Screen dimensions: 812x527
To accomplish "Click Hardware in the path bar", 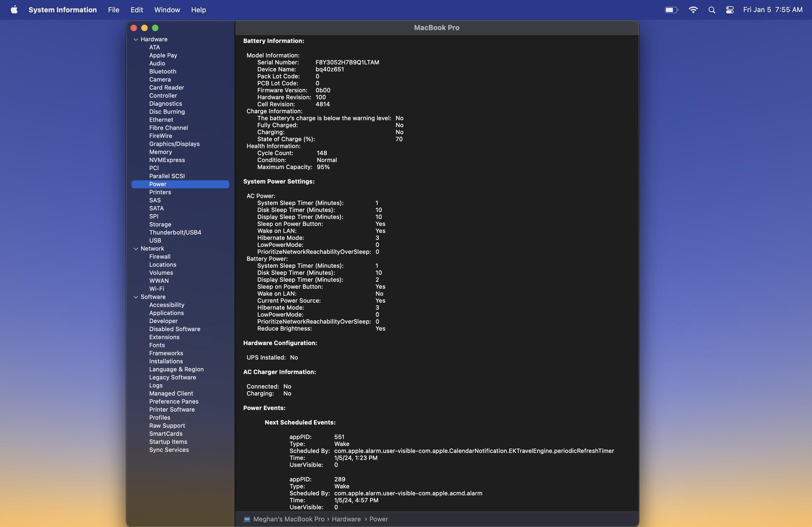I will [346, 519].
